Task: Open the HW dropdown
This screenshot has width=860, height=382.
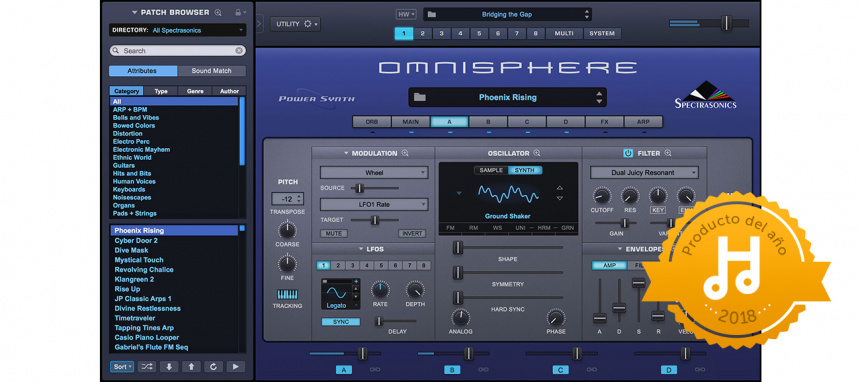Action: [x=406, y=14]
